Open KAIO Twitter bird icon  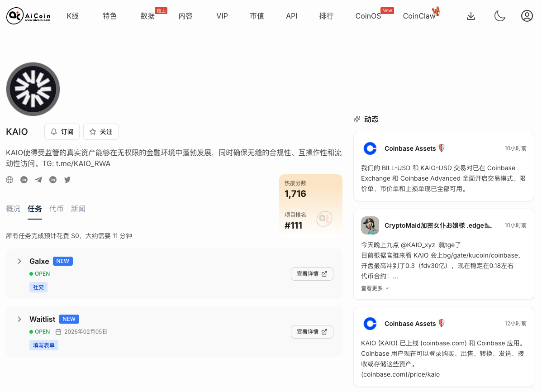point(67,180)
